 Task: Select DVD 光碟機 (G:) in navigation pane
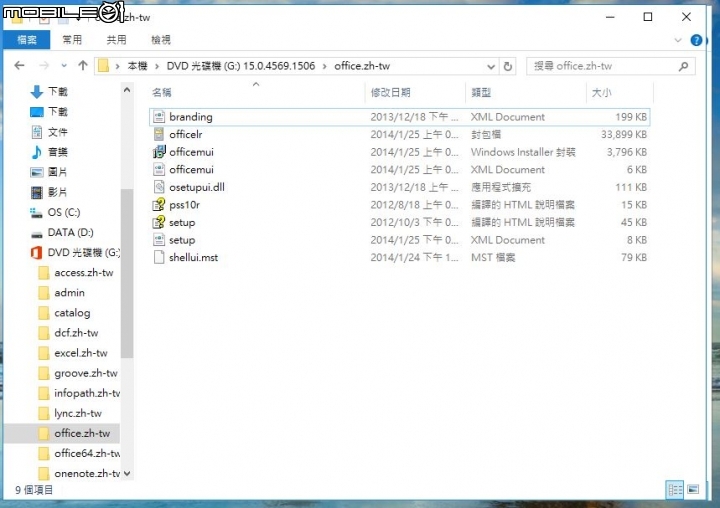click(x=75, y=253)
